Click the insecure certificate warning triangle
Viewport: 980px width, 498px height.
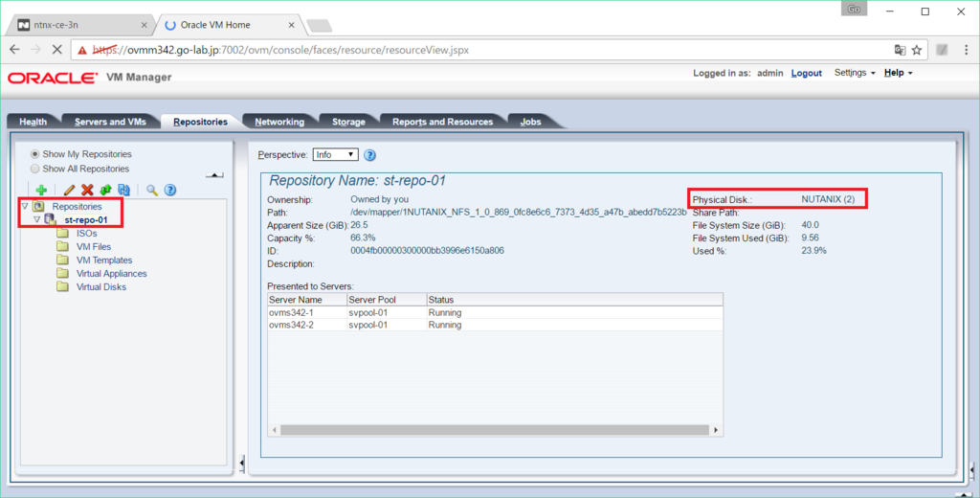(82, 50)
